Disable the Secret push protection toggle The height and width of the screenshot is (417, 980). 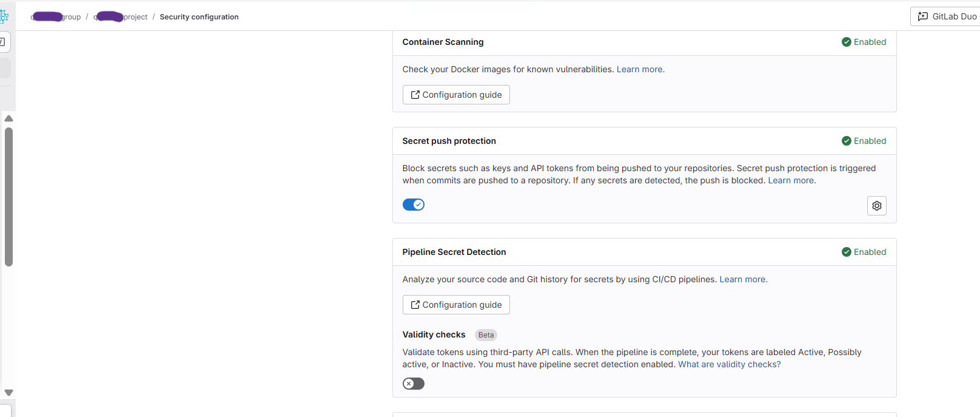(x=413, y=205)
